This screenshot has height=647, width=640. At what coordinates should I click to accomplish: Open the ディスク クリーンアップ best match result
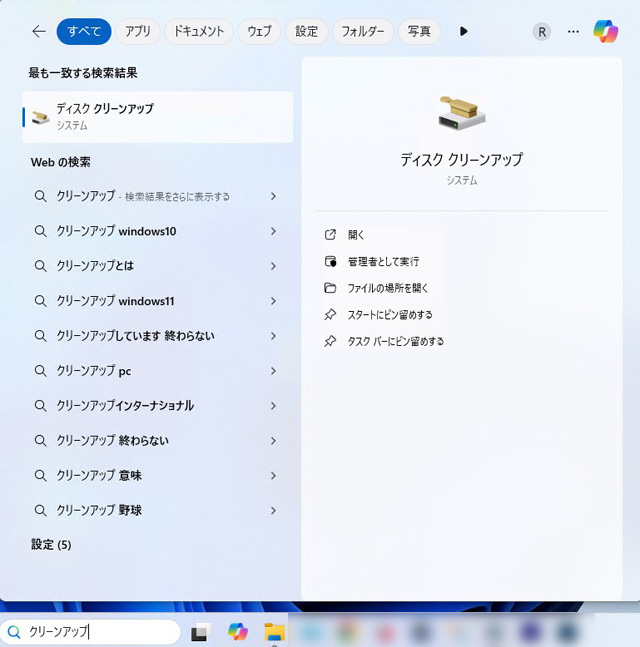coord(158,117)
